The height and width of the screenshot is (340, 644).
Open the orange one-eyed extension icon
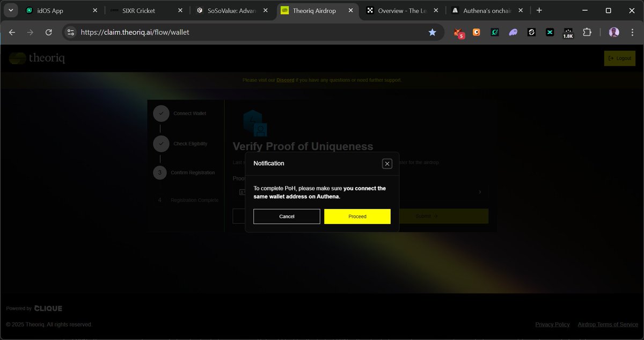(476, 32)
